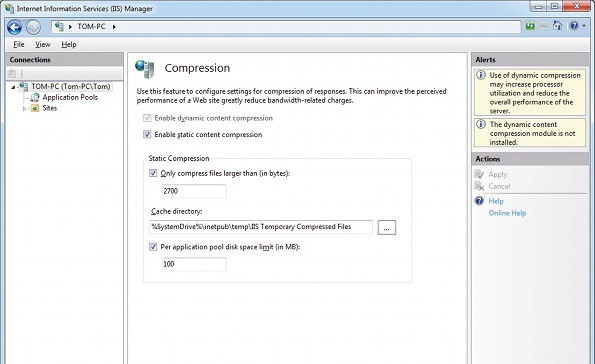
Task: Click the IIS Manager title bar icon
Action: (x=9, y=8)
